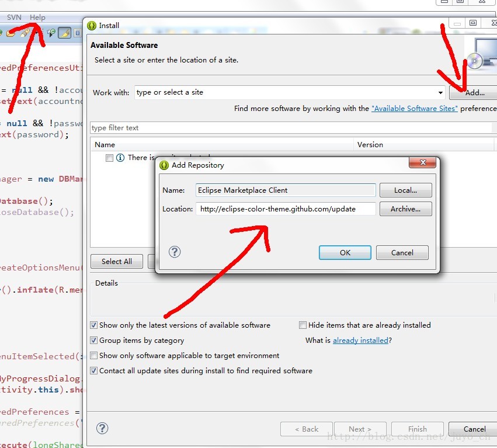Click the 'Available Software' heading text
The width and height of the screenshot is (497, 448).
124,45
